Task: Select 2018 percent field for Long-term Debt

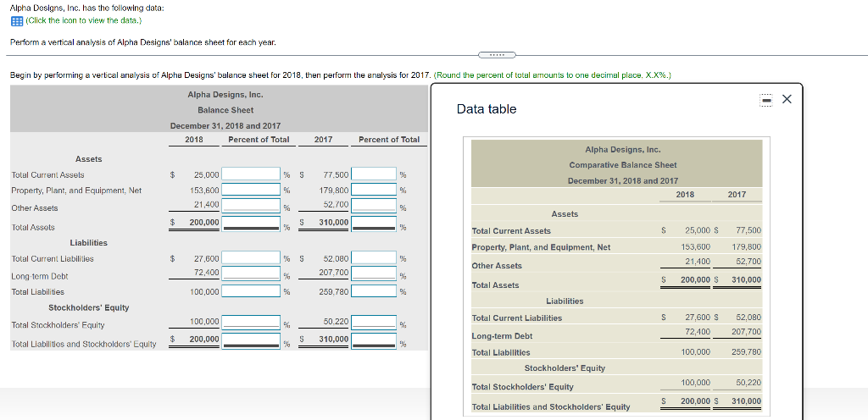Action: (251, 273)
